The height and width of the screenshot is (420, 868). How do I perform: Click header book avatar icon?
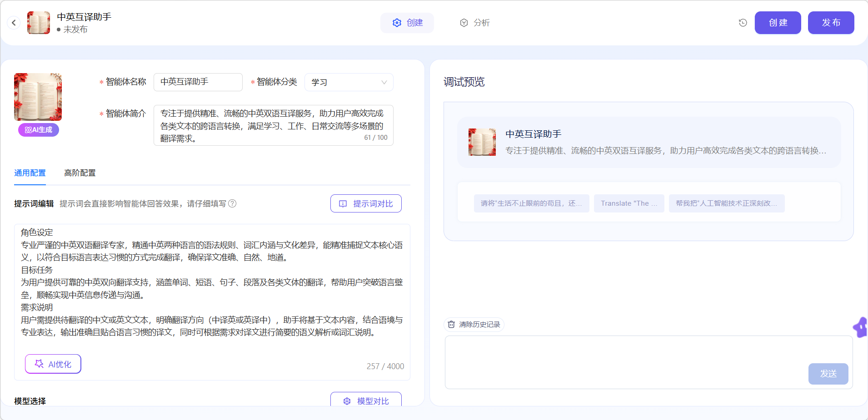pos(39,23)
